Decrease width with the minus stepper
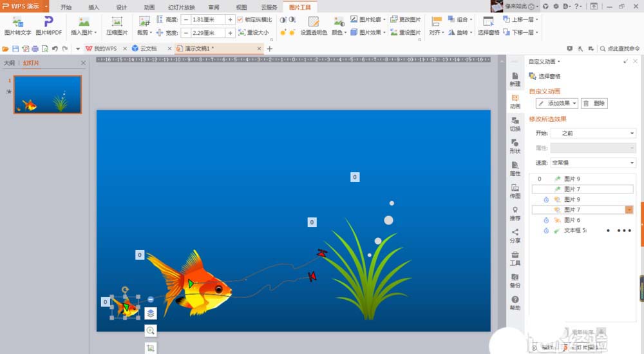Image resolution: width=644 pixels, height=354 pixels. pos(186,33)
